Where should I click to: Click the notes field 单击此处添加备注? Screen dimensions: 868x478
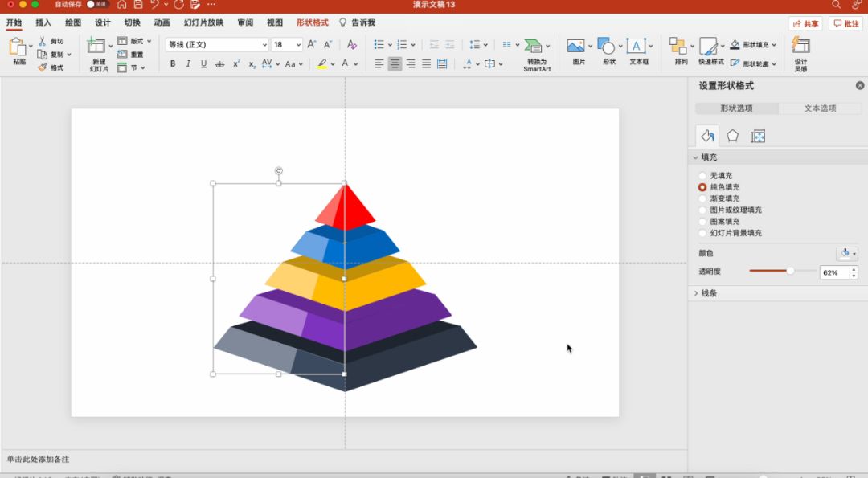point(39,460)
